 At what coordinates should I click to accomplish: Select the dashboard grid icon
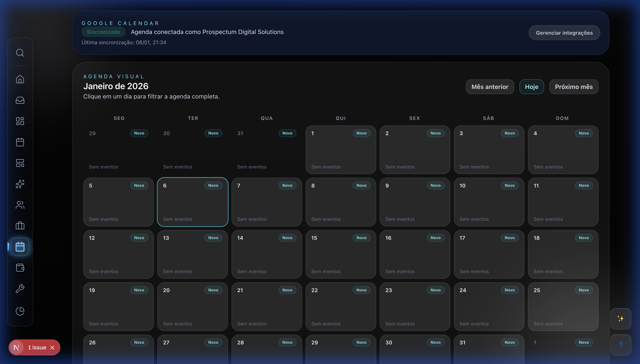[20, 121]
